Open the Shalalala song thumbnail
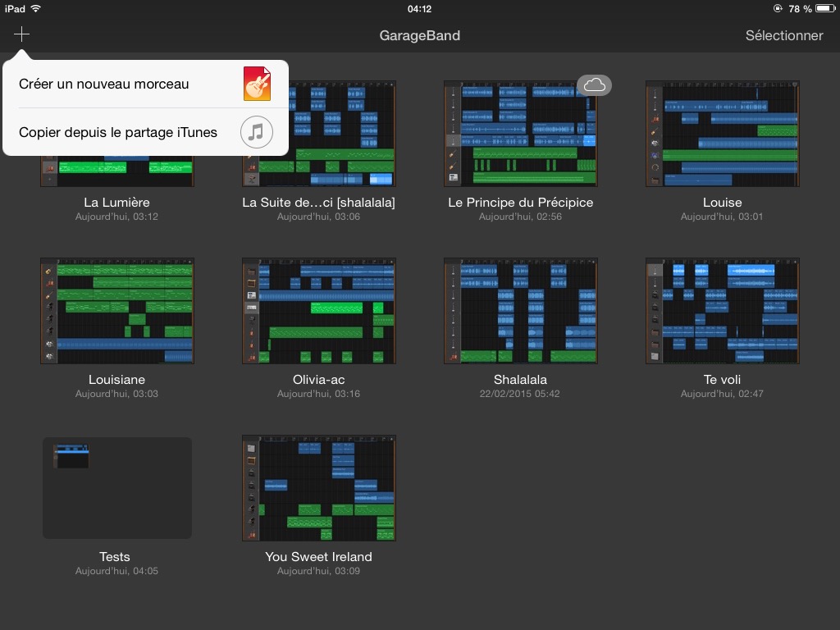 pyautogui.click(x=521, y=311)
